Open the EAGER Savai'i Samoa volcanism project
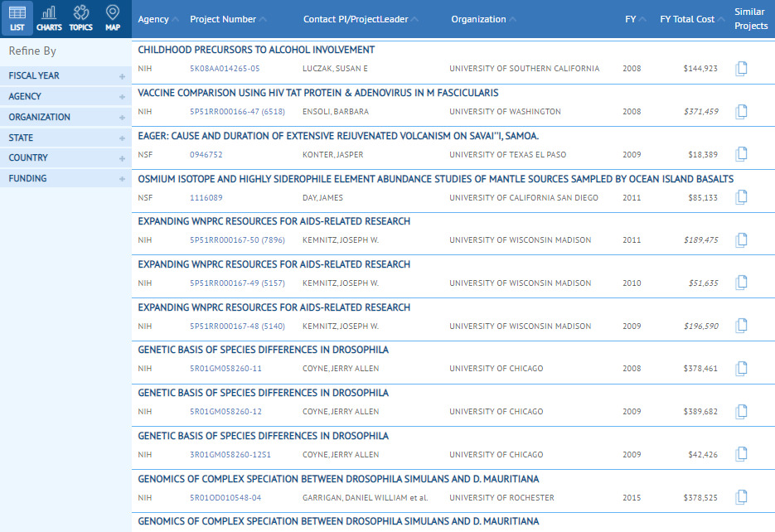The width and height of the screenshot is (775, 532). 338,136
